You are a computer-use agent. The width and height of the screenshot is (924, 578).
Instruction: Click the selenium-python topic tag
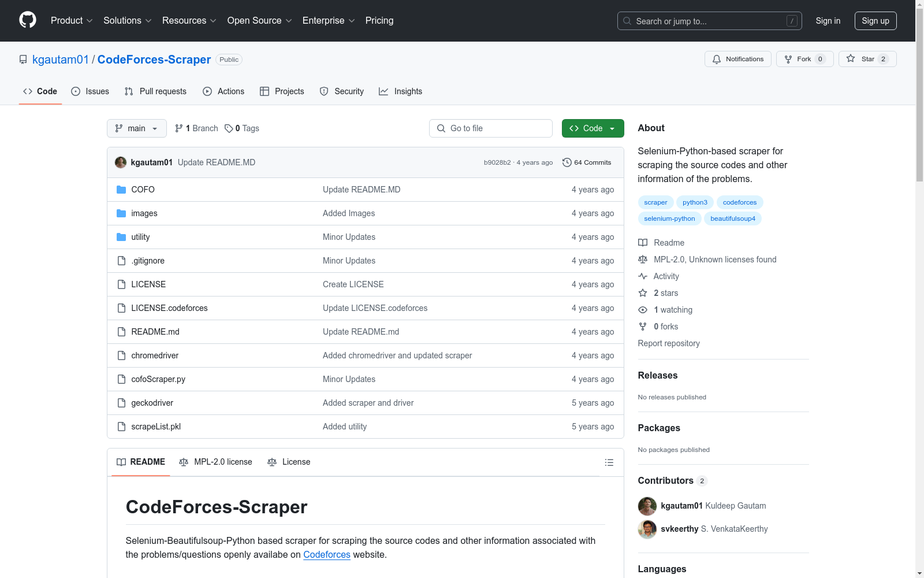coord(670,218)
